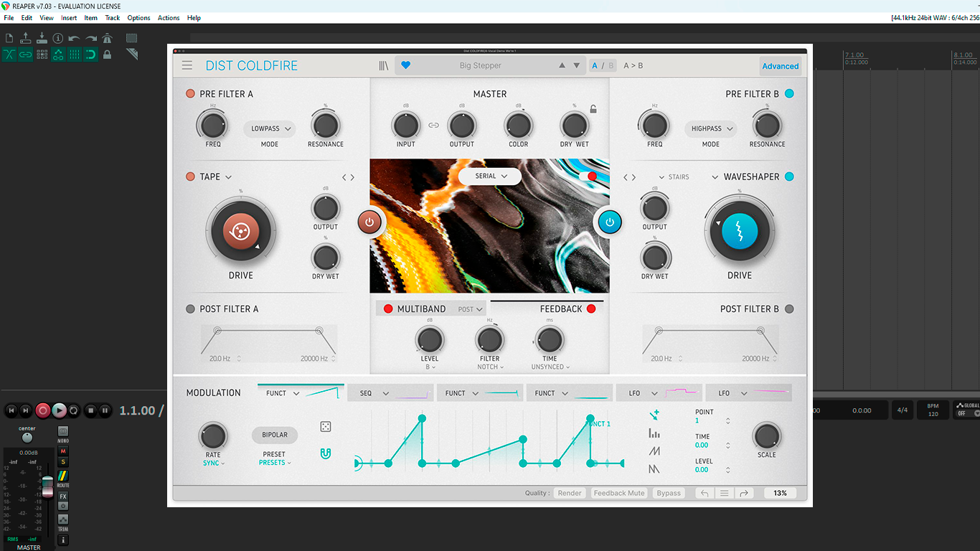Click the randomize dice icon
The height and width of the screenshot is (551, 980).
(326, 427)
